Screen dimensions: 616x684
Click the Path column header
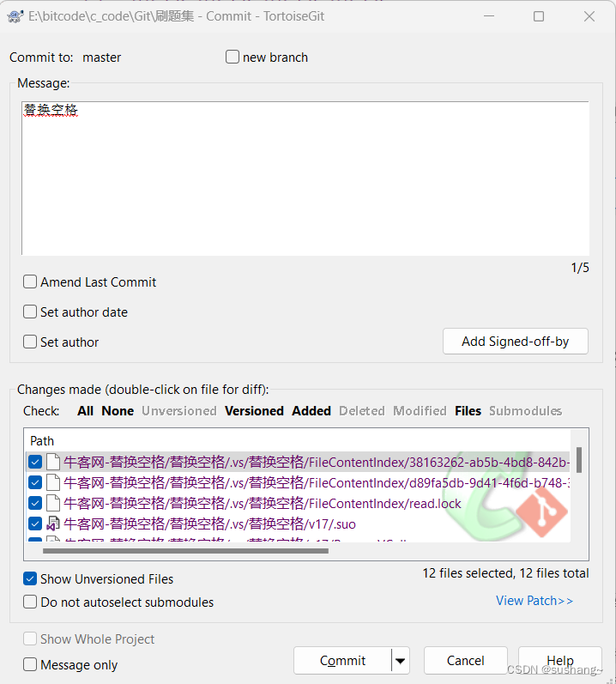[x=42, y=441]
